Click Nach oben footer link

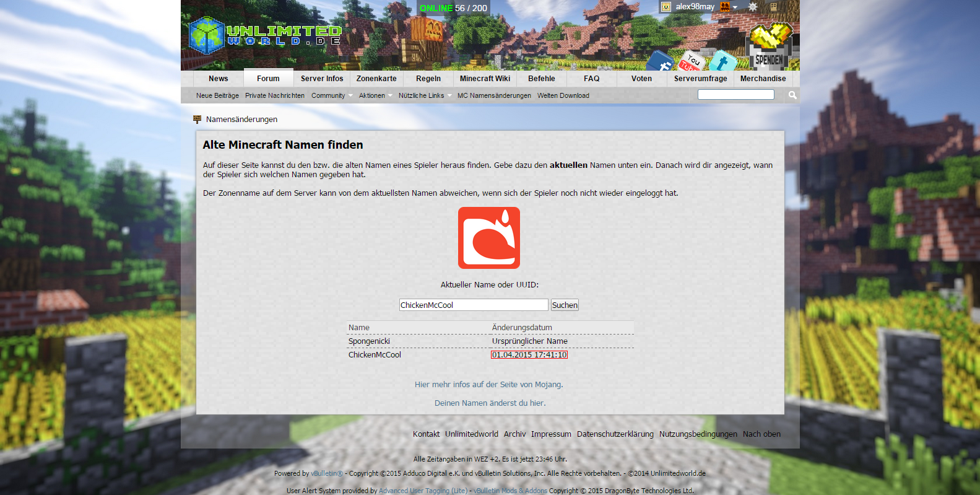tap(761, 434)
